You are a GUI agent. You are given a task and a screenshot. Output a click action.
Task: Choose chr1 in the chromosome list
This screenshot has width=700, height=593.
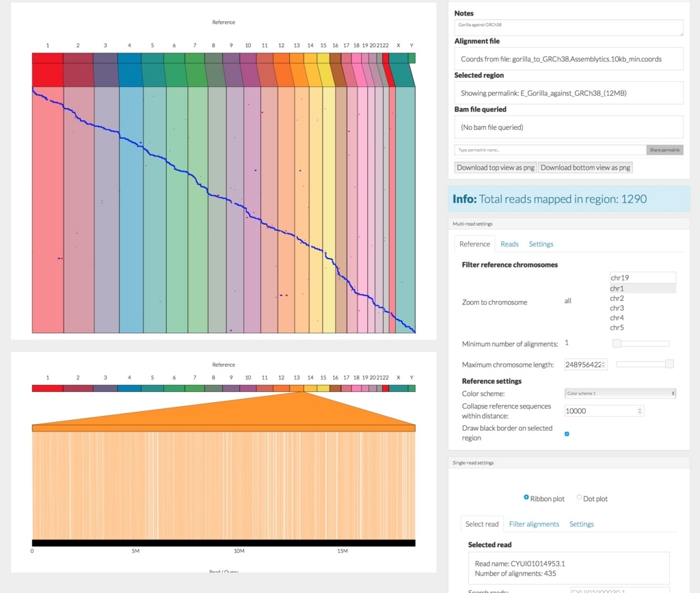pyautogui.click(x=643, y=289)
